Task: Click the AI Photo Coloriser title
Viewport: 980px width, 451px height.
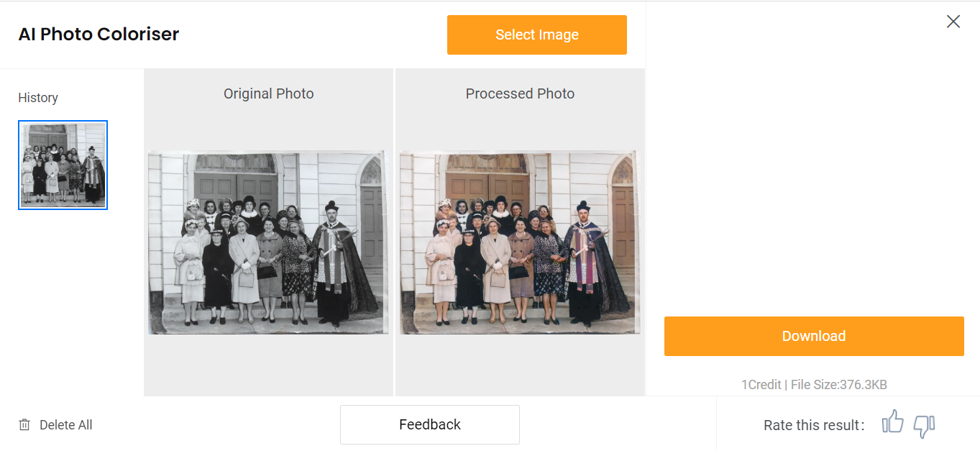Action: pyautogui.click(x=99, y=34)
